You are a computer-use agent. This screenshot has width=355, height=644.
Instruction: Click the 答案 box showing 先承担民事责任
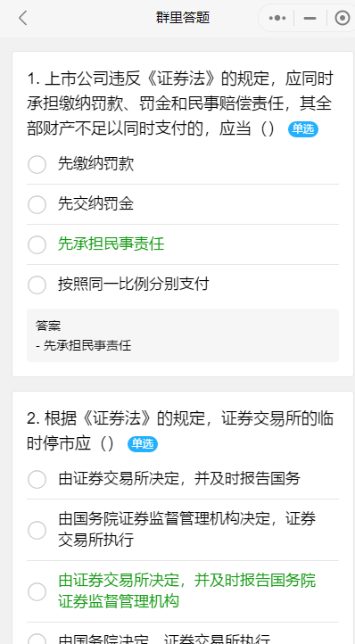183,335
